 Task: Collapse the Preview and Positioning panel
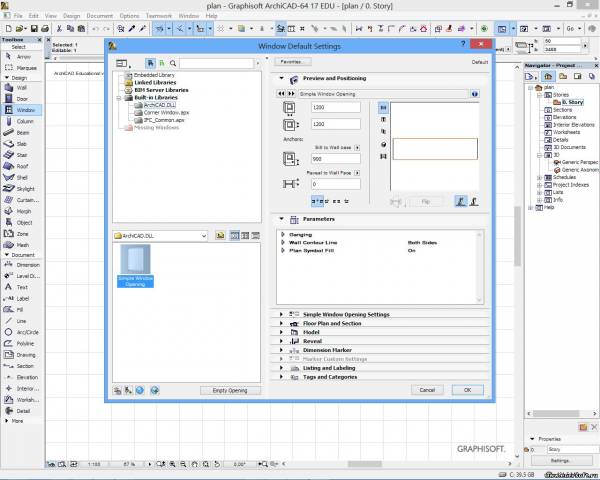[281, 78]
